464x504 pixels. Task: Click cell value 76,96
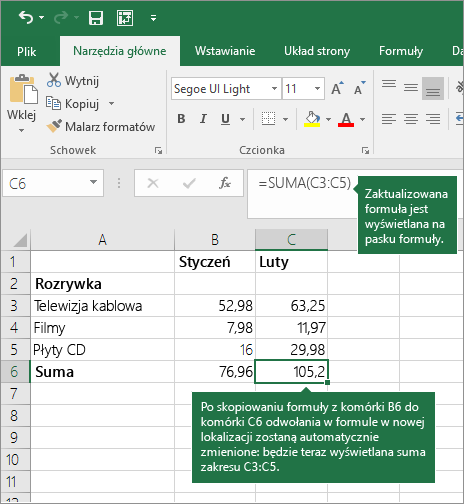(x=215, y=372)
